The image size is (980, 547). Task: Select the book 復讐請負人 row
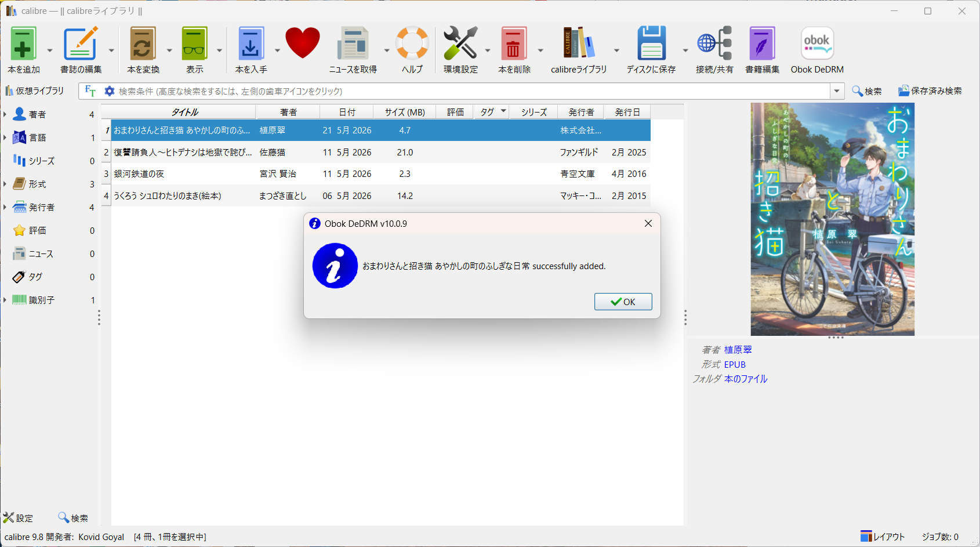point(381,152)
